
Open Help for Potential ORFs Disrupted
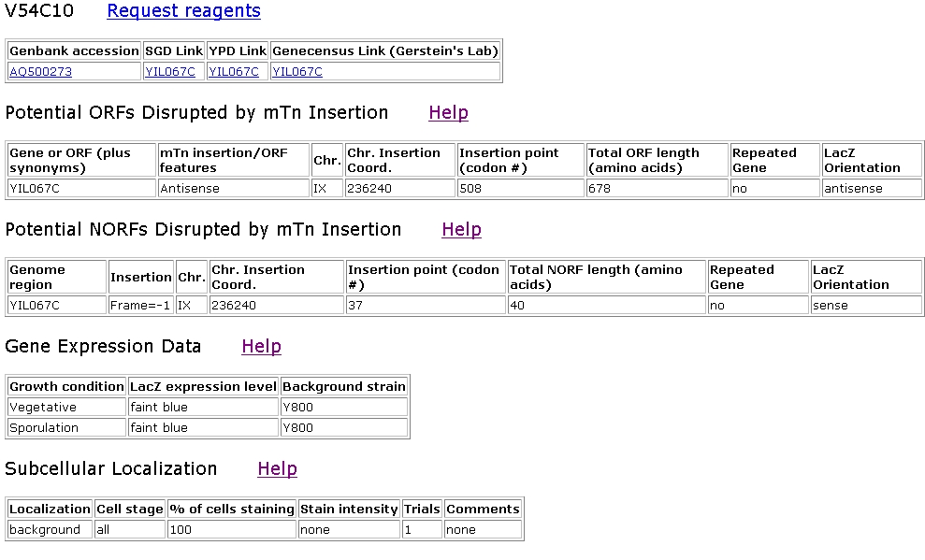(448, 112)
